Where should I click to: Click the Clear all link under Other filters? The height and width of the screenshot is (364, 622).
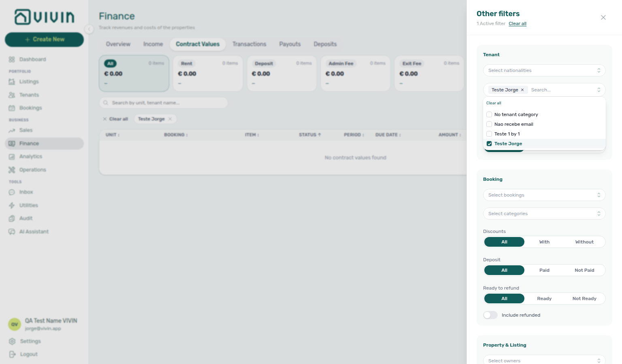(518, 23)
